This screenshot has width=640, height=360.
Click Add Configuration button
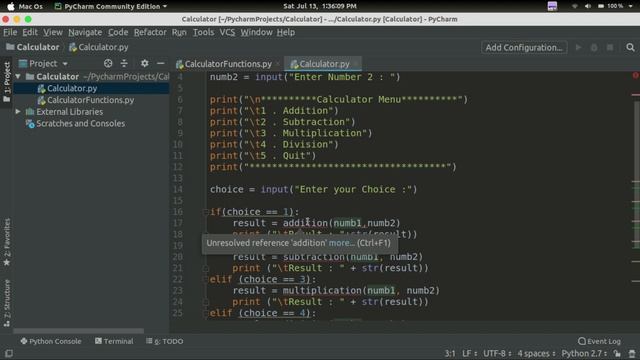click(x=524, y=47)
